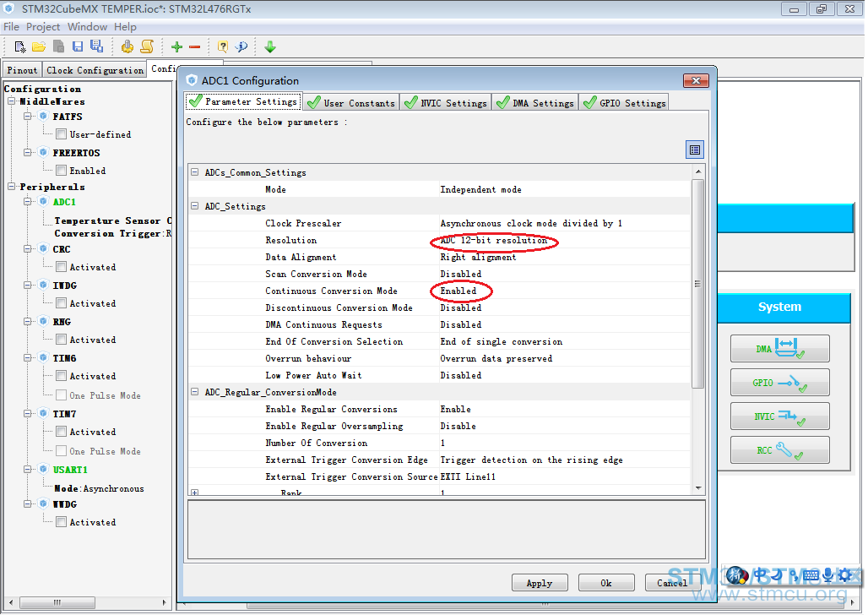868x615 pixels.
Task: Collapse the MiddleWares tree node
Action: pyautogui.click(x=12, y=101)
